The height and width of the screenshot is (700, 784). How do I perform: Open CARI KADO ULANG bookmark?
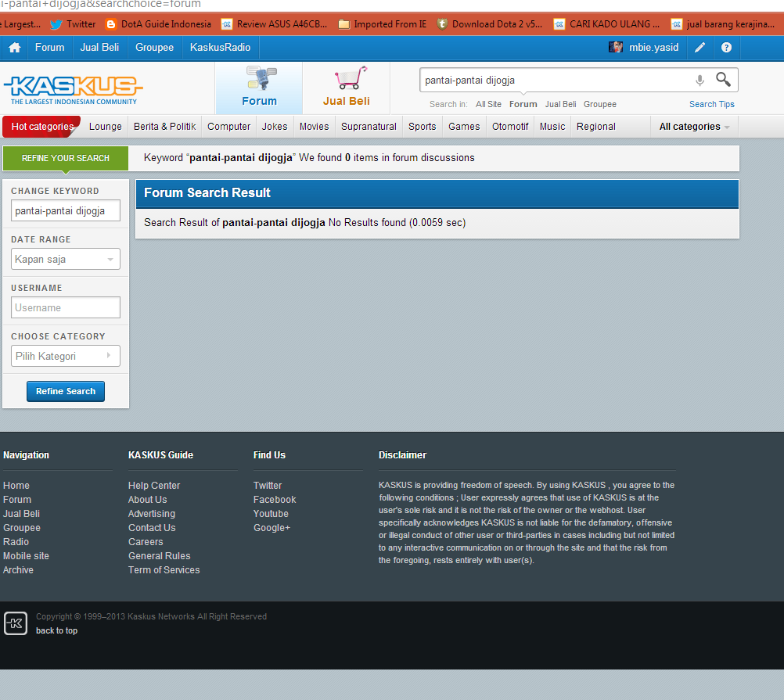tap(607, 24)
